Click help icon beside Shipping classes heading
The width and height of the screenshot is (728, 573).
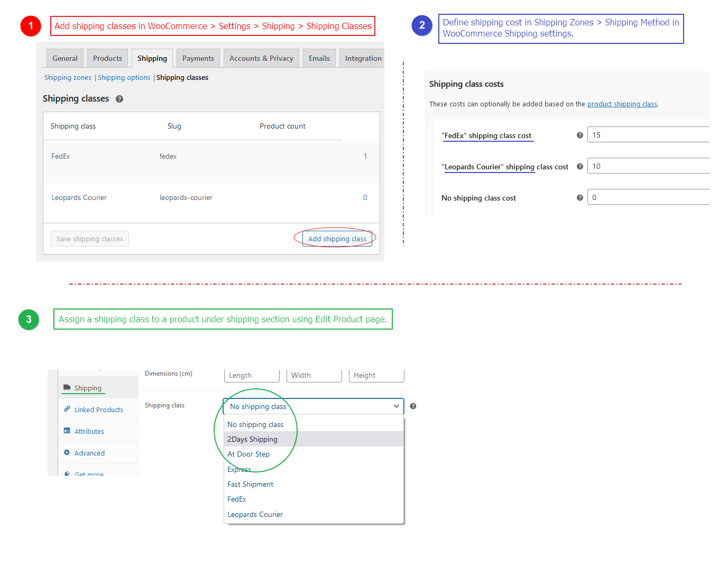pos(119,99)
